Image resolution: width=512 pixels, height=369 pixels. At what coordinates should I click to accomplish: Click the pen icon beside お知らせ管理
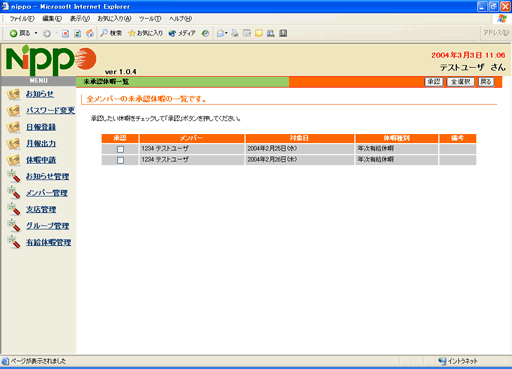14,176
